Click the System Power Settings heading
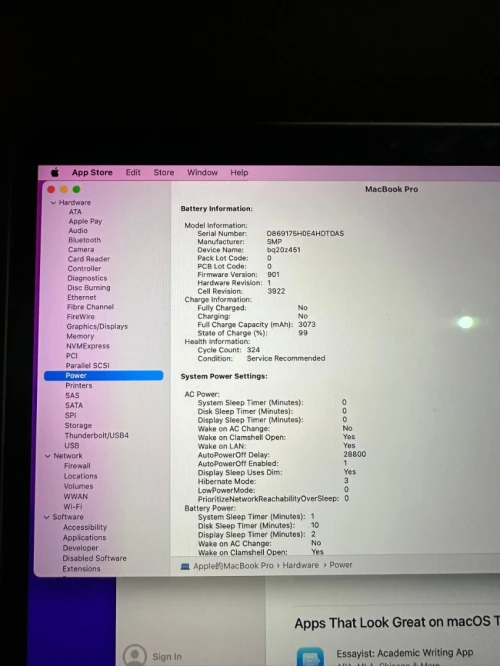The width and height of the screenshot is (500, 666). 224,376
